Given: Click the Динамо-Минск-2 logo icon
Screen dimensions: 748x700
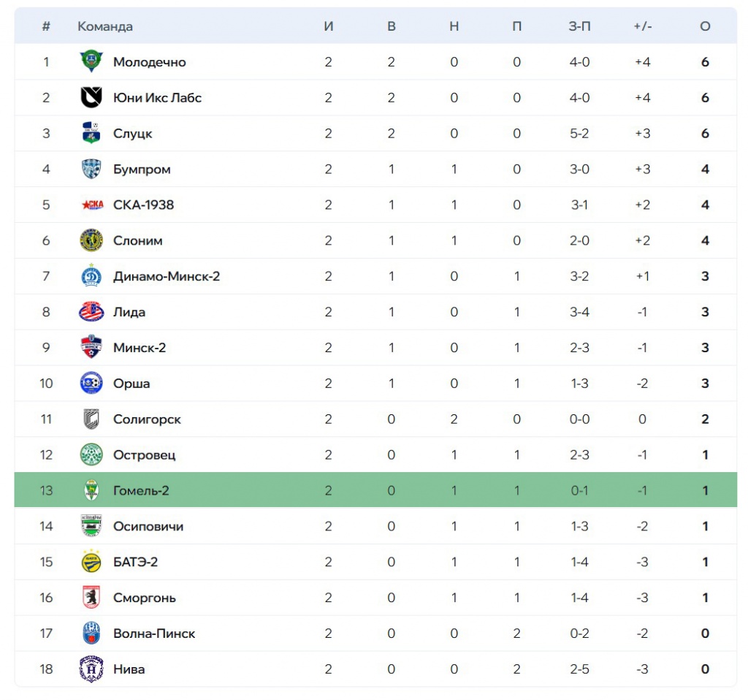Looking at the screenshot, I should point(91,276).
